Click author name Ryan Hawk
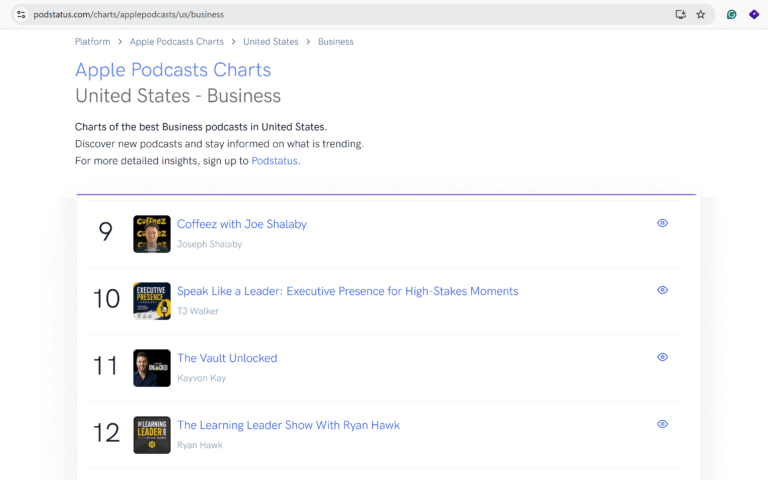The width and height of the screenshot is (768, 480). (200, 445)
